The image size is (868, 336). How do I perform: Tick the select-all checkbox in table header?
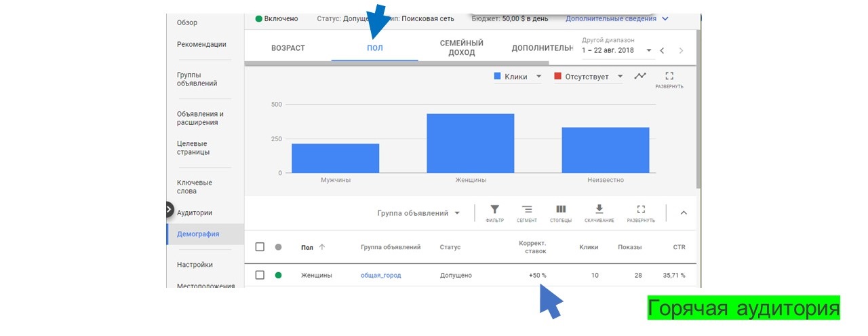click(x=260, y=247)
